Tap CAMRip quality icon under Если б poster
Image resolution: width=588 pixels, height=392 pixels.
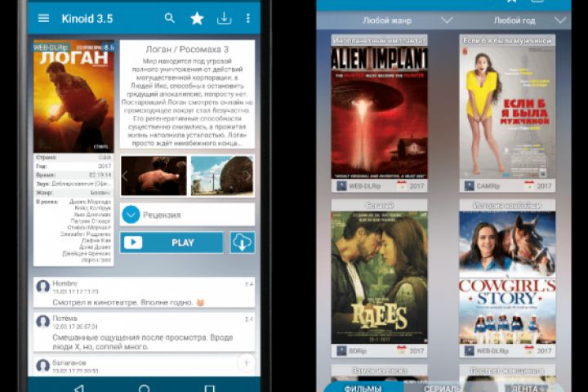pos(470,185)
